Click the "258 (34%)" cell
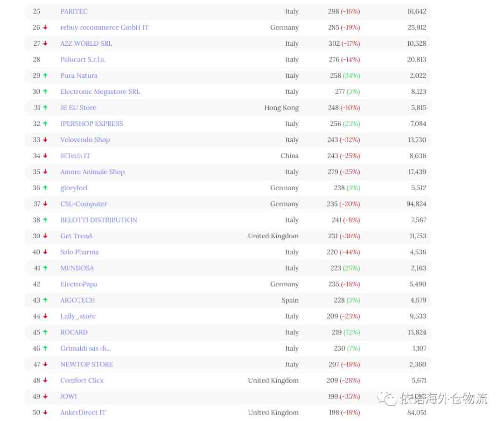This screenshot has width=504, height=421. (x=345, y=76)
